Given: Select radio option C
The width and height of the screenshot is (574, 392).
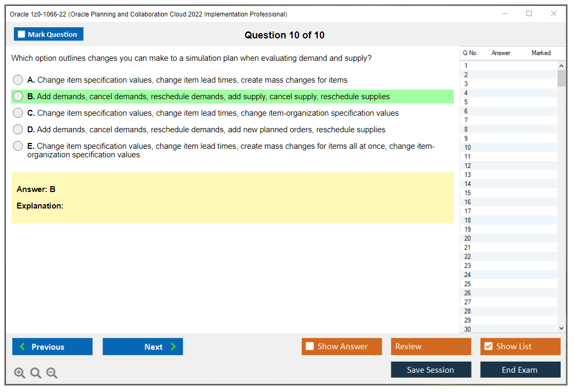Looking at the screenshot, I should point(18,113).
